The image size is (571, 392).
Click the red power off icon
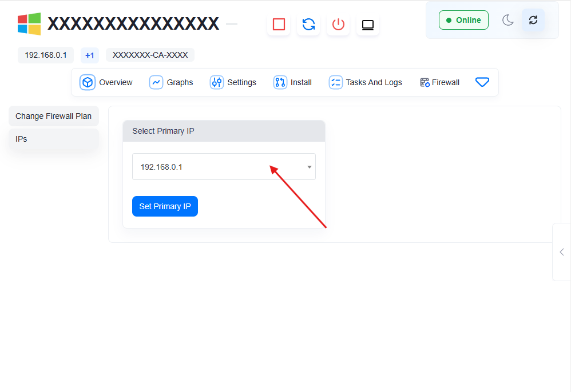tap(338, 25)
